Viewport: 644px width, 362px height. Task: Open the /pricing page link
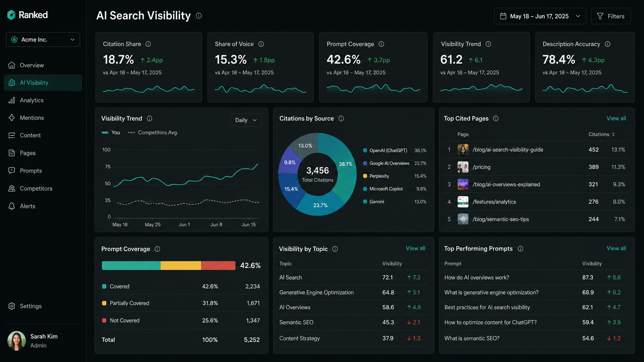(481, 167)
